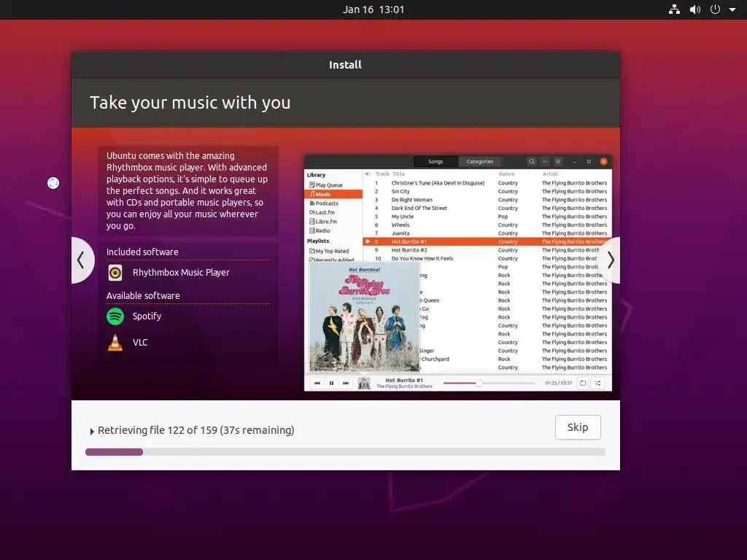Click the Artist column header
Viewport: 747px width, 560px height.
(x=550, y=174)
